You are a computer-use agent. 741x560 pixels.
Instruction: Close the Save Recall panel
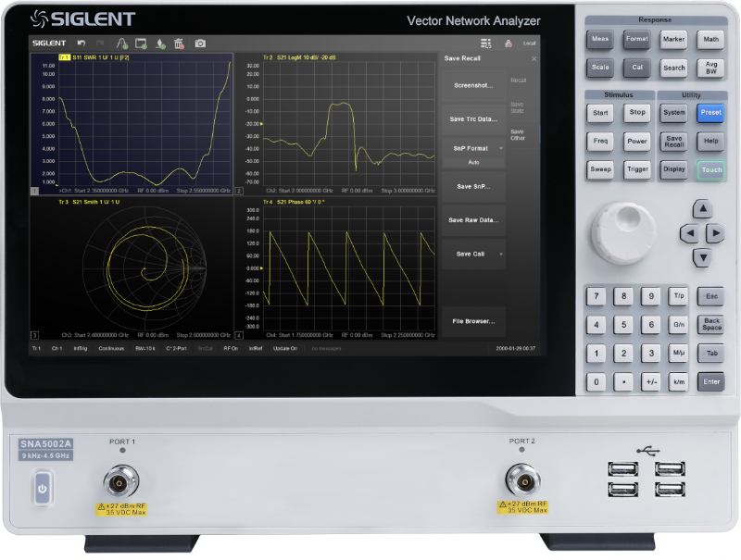534,58
